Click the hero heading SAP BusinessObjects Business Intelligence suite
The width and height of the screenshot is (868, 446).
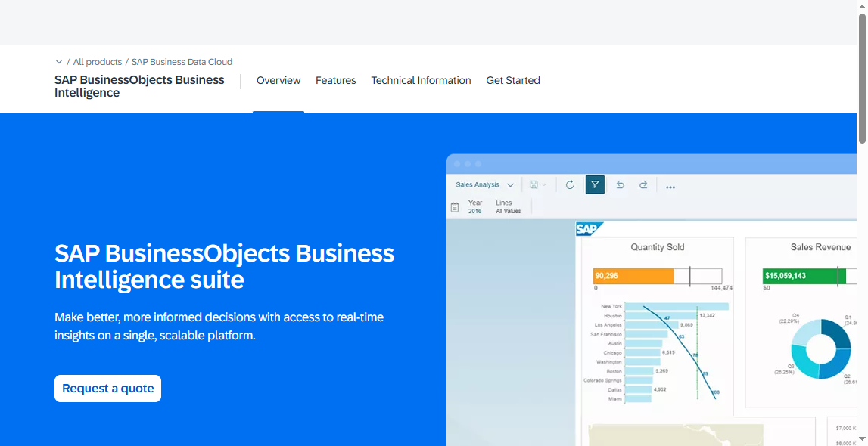(x=224, y=266)
